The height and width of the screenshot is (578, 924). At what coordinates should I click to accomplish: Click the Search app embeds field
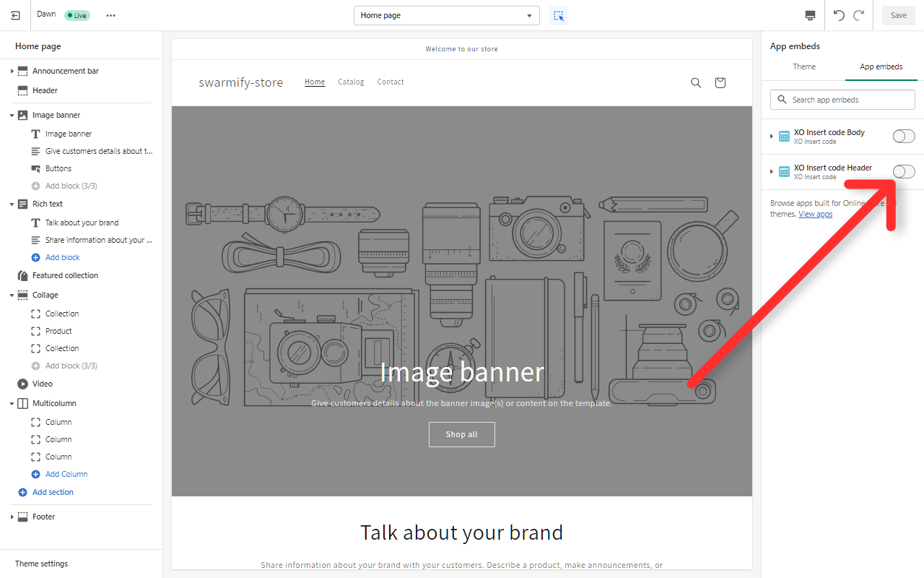(842, 100)
